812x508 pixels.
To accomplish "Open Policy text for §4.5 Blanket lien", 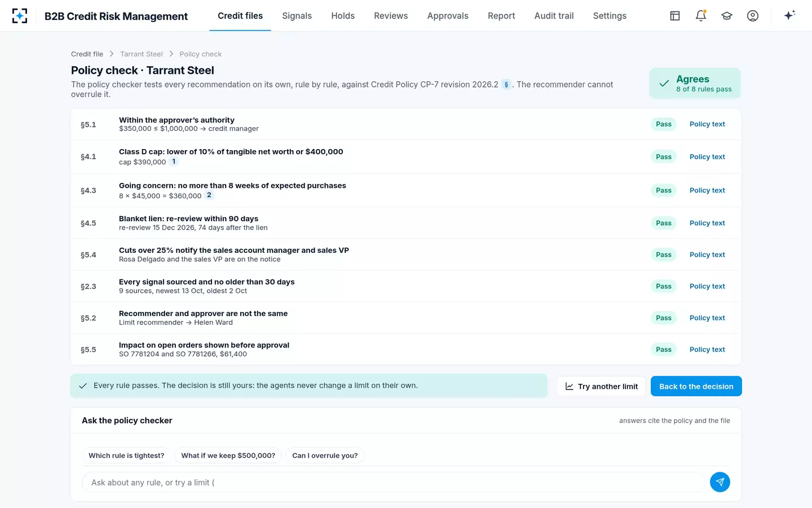I will (x=707, y=223).
